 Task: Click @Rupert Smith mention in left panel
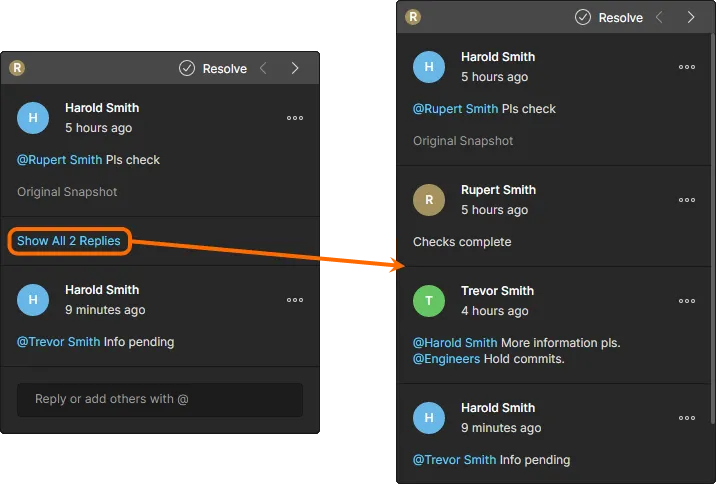(x=59, y=160)
